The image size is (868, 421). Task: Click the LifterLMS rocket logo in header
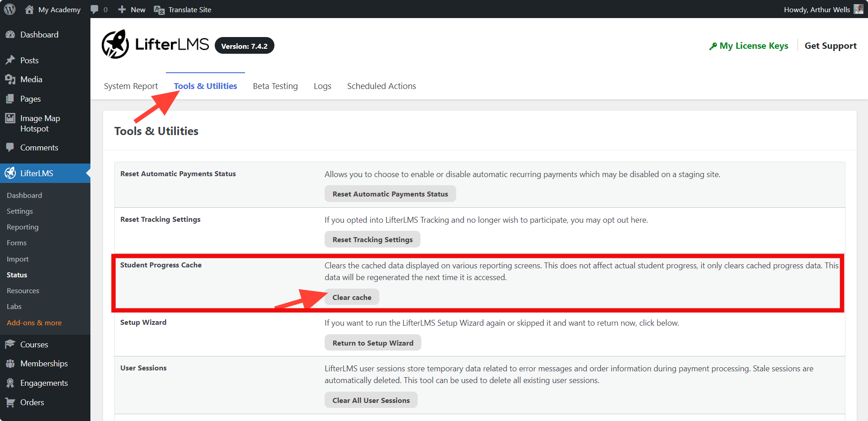point(115,44)
